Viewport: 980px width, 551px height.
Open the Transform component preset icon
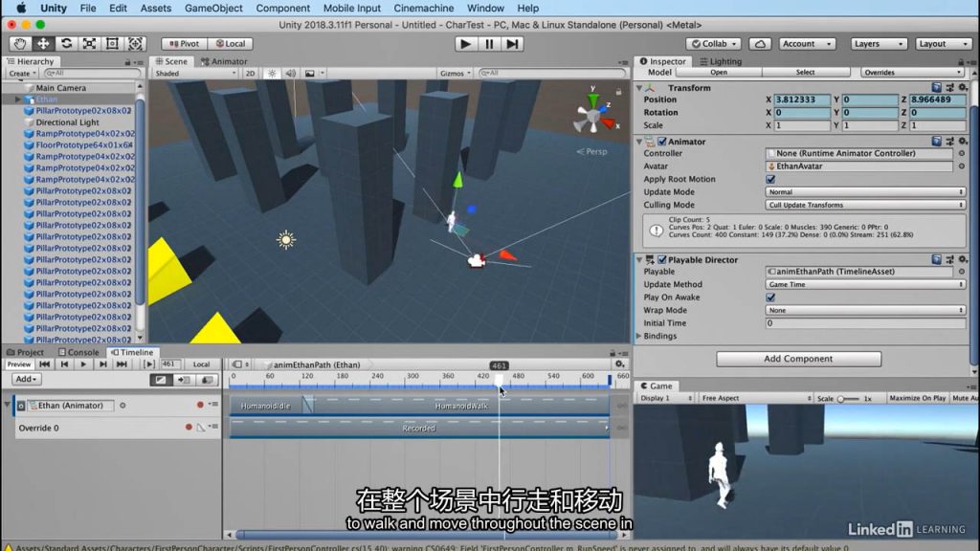[x=950, y=87]
